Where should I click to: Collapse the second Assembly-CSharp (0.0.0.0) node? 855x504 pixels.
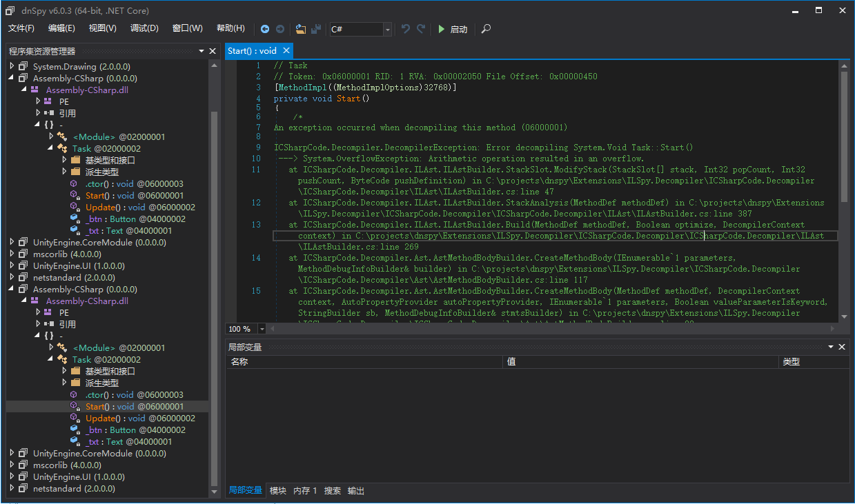[x=12, y=290]
